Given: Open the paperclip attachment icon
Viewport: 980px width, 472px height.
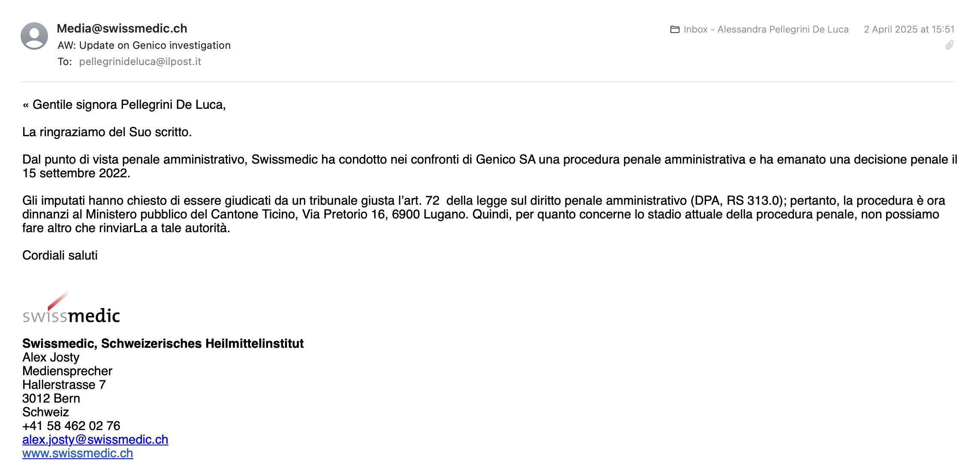Looking at the screenshot, I should pyautogui.click(x=950, y=45).
